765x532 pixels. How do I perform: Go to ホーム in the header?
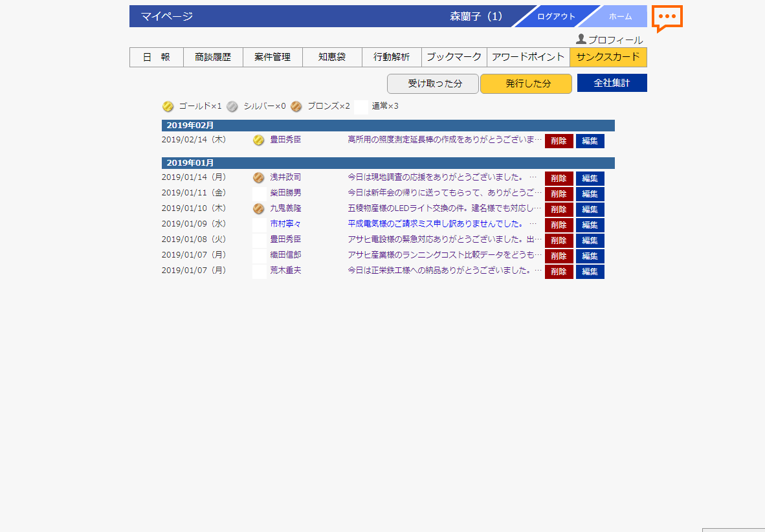coord(620,16)
